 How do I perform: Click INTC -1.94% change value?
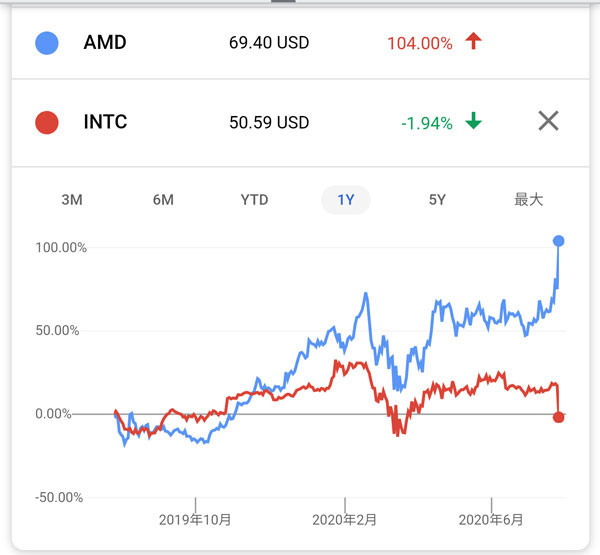[427, 123]
